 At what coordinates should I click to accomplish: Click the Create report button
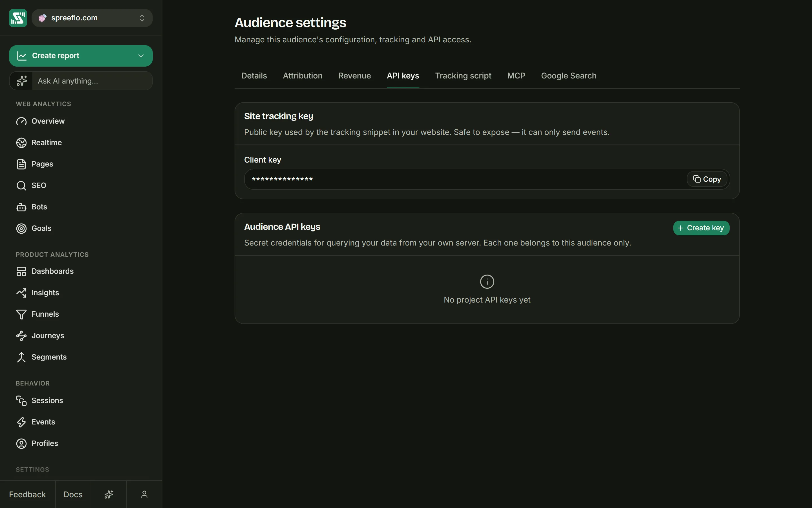(81, 56)
